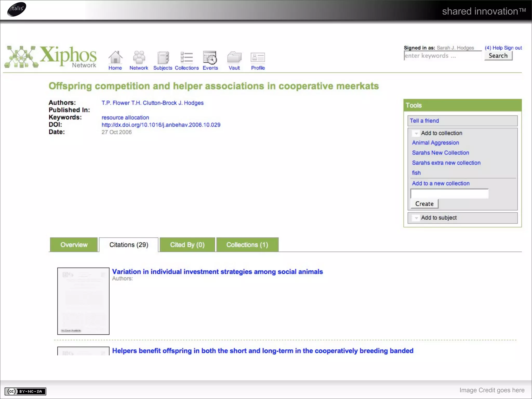
Task: Open the Collections list icon
Action: 187,57
